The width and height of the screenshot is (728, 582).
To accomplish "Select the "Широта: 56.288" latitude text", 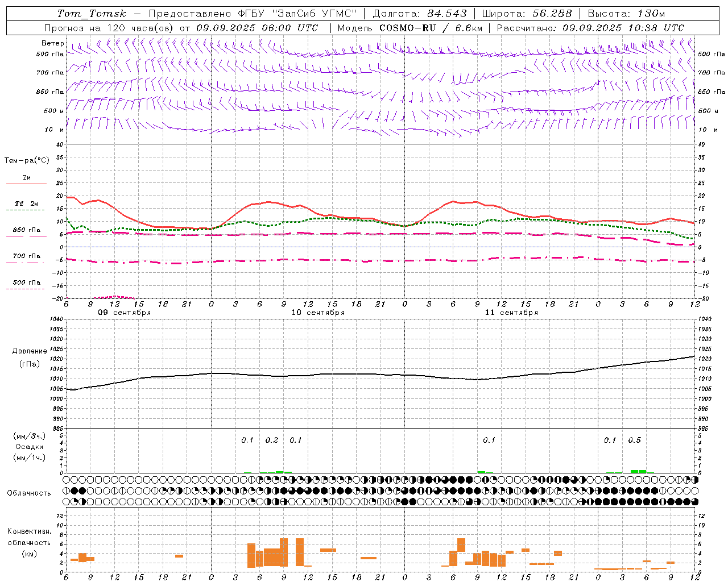I will coord(527,14).
